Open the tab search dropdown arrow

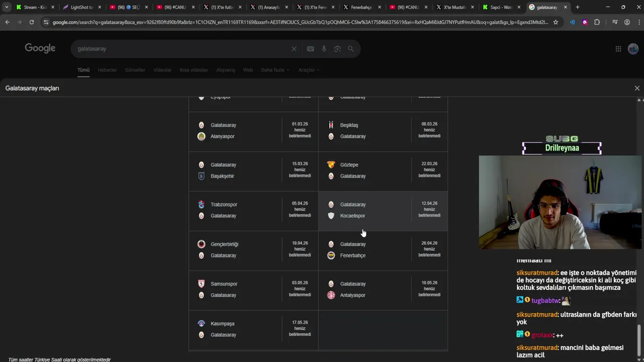(x=7, y=7)
